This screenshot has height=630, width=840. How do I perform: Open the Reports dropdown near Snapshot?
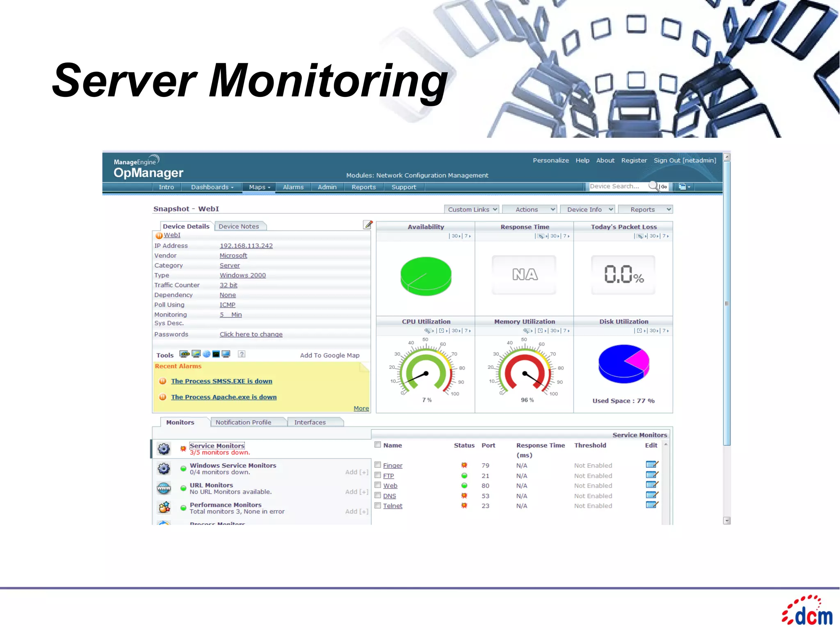(645, 209)
